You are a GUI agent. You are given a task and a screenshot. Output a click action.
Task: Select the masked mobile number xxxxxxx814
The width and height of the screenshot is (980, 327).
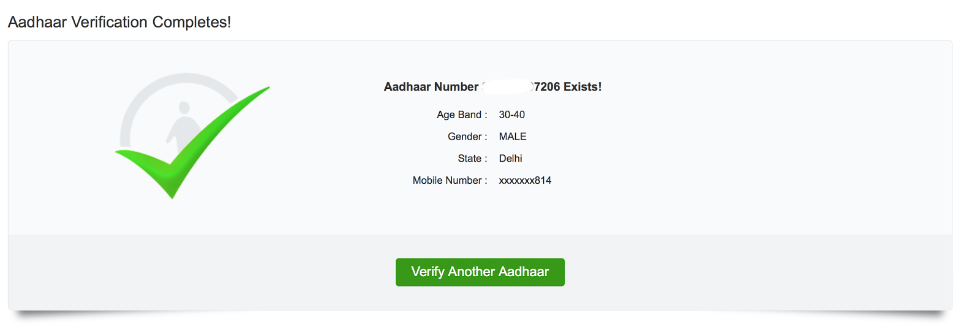coord(525,181)
